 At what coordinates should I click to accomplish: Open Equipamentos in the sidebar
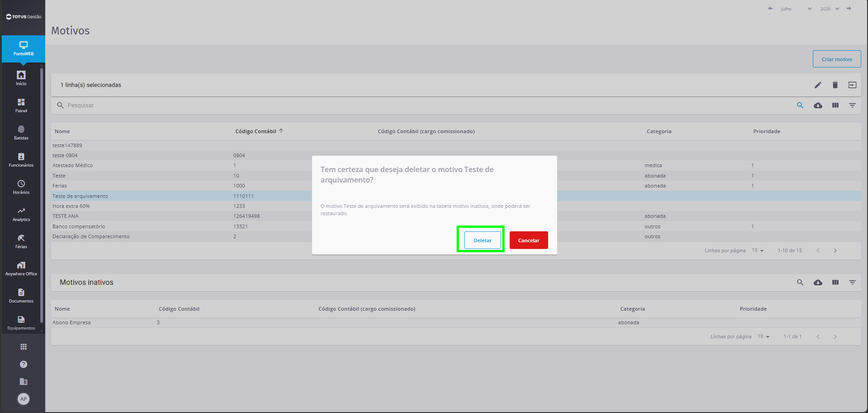pos(21,322)
